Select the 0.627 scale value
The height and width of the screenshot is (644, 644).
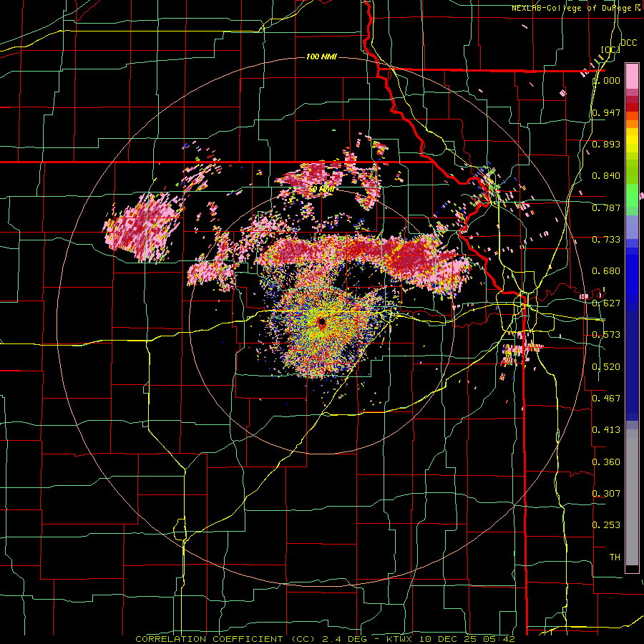[x=606, y=303]
